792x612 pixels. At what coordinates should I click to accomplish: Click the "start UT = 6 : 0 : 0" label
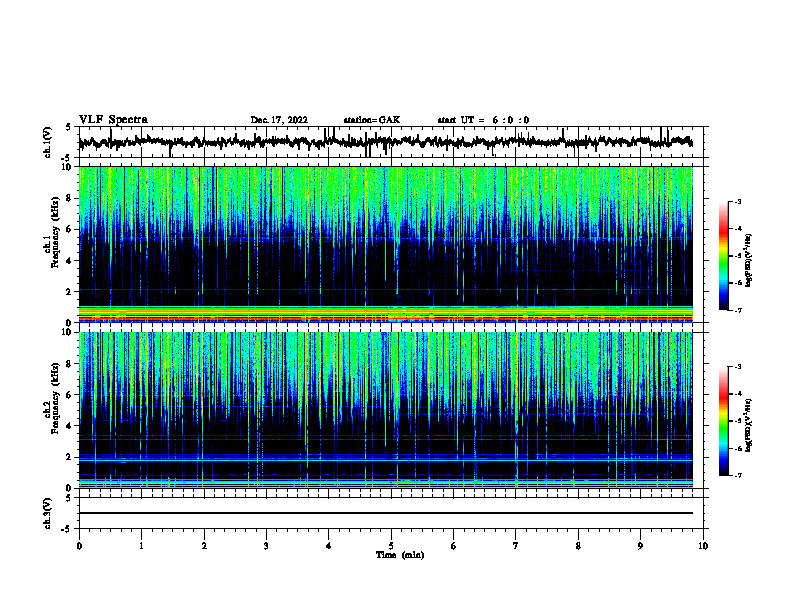(483, 120)
